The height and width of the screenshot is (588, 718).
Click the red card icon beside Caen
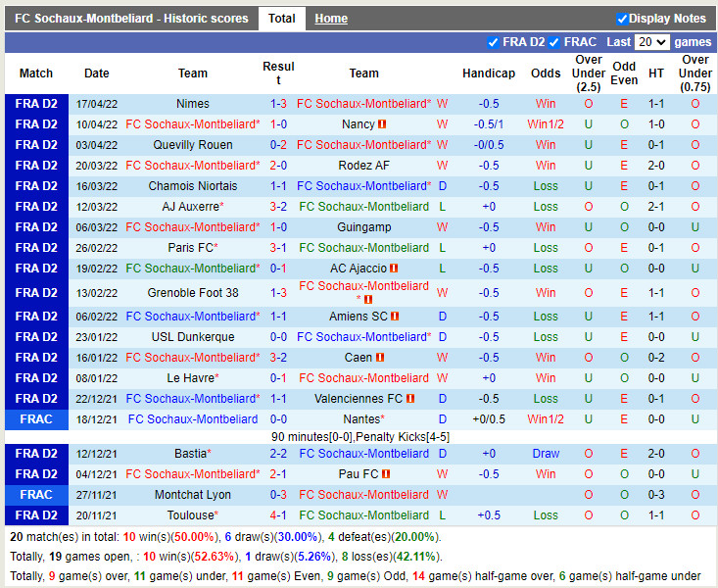coord(380,358)
